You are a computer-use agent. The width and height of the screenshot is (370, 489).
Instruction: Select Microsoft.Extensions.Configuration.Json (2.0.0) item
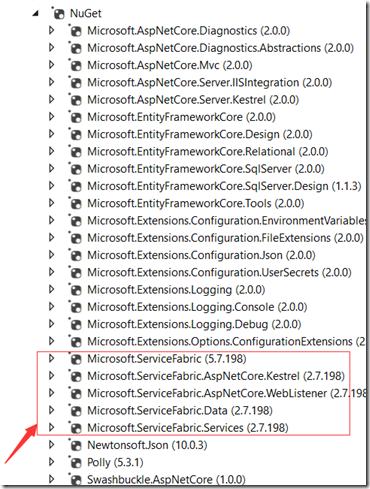coord(201,255)
